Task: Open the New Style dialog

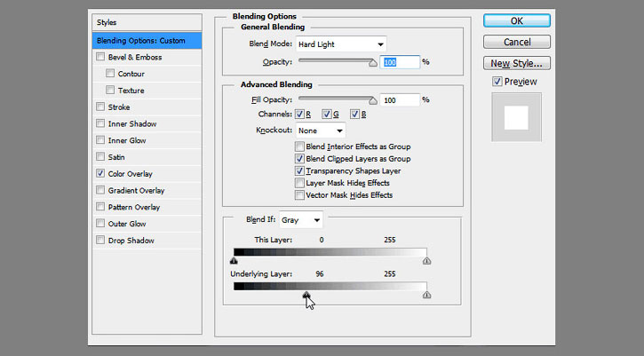Action: 517,63
